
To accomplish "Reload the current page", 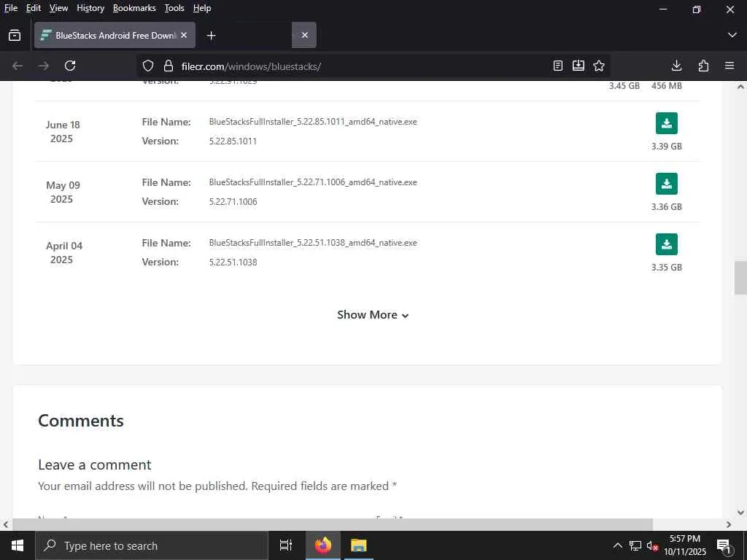I will coord(70,66).
